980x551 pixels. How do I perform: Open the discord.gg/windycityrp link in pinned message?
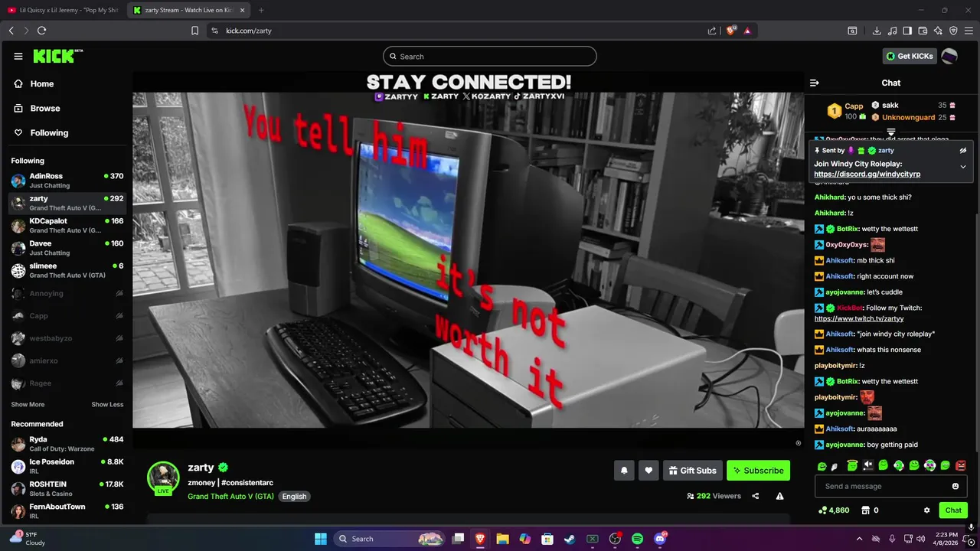867,174
